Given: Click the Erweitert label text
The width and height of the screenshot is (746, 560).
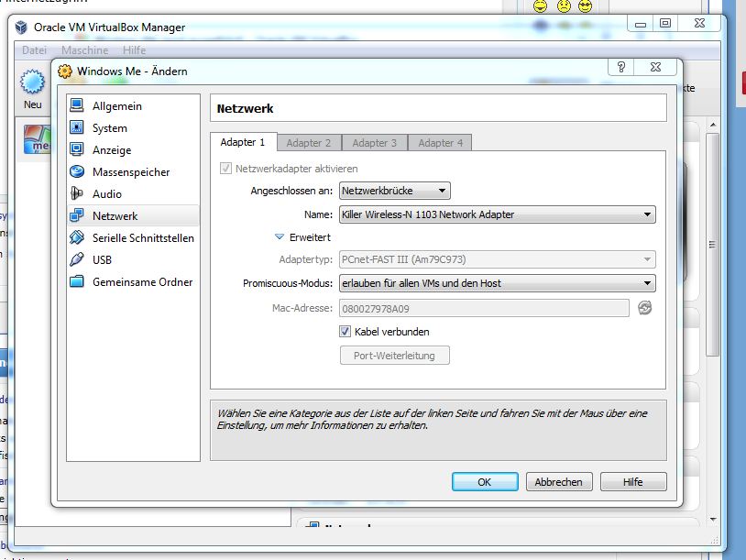Looking at the screenshot, I should [310, 237].
